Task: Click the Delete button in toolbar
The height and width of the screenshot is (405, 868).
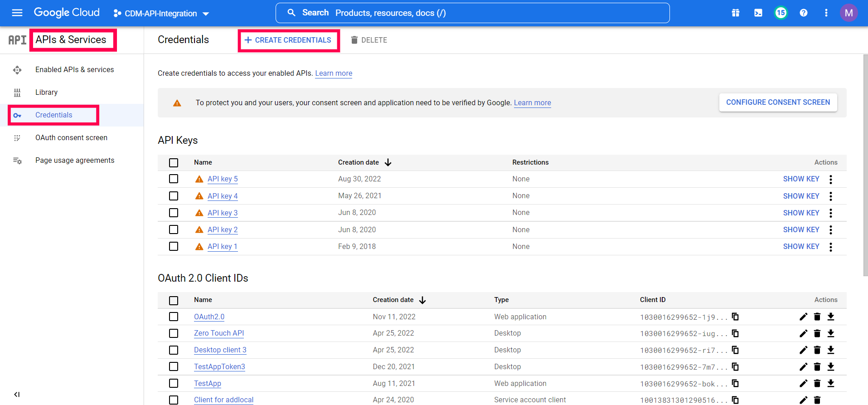Action: click(369, 40)
